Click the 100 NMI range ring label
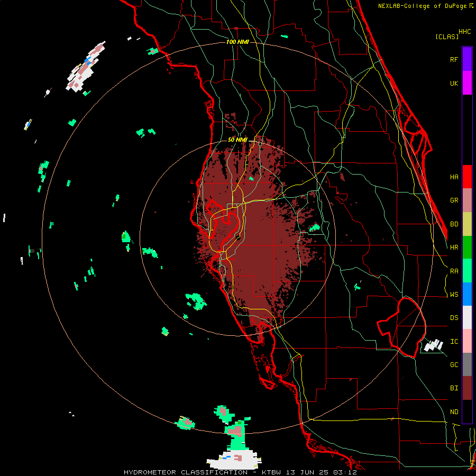Viewport: 476px width, 476px height. [237, 42]
